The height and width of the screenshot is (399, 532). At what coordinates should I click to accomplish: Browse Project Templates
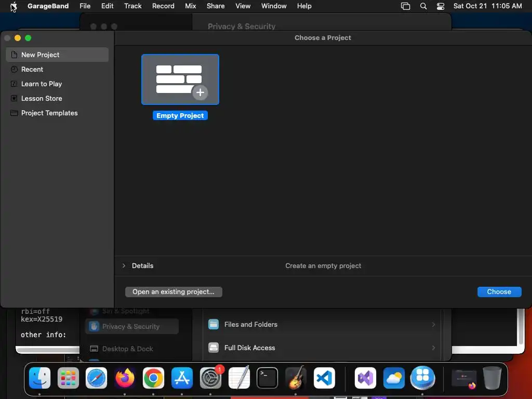click(x=57, y=113)
